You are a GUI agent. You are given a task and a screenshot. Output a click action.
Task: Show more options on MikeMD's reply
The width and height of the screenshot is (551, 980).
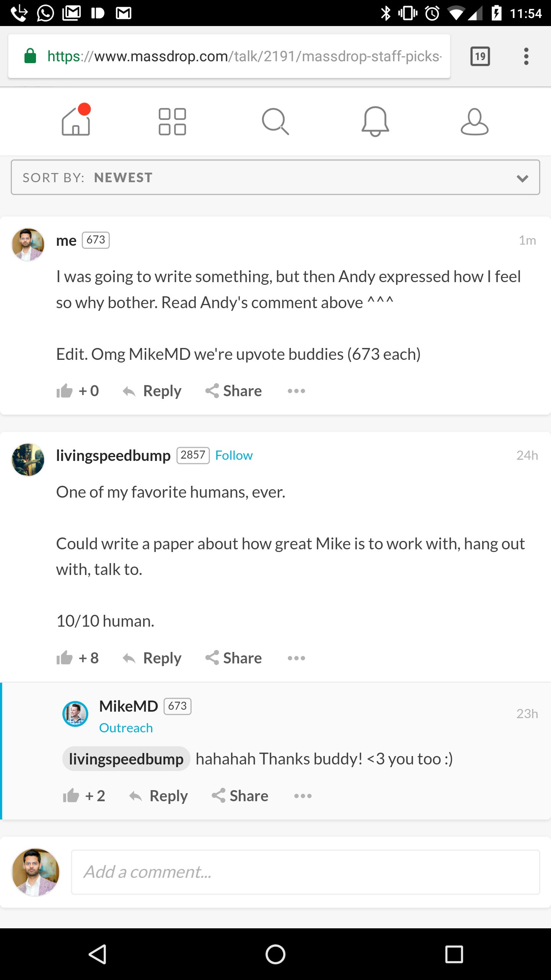pos(303,796)
